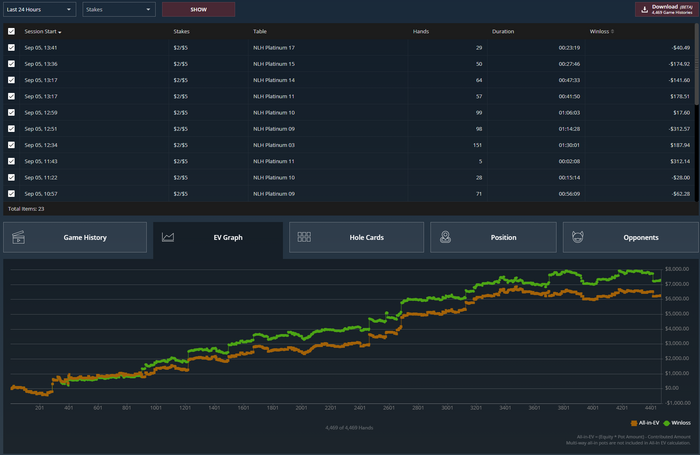
Task: Toggle the Winloss legend swatch
Action: pyautogui.click(x=667, y=423)
